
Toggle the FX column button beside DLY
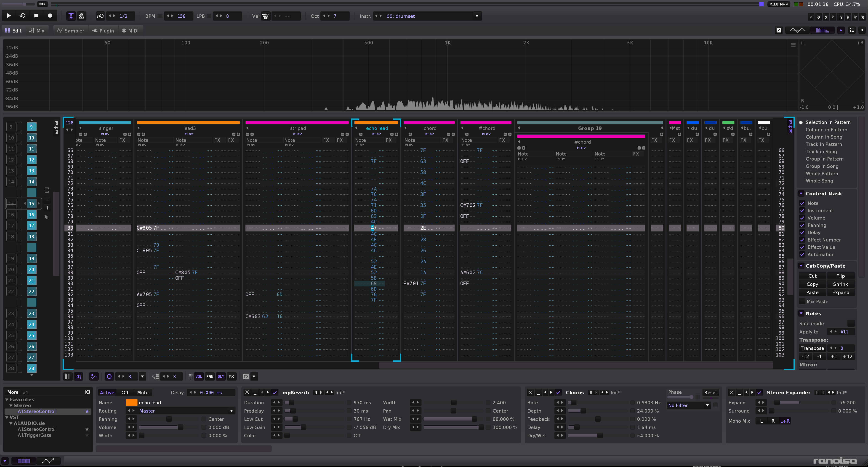point(231,376)
